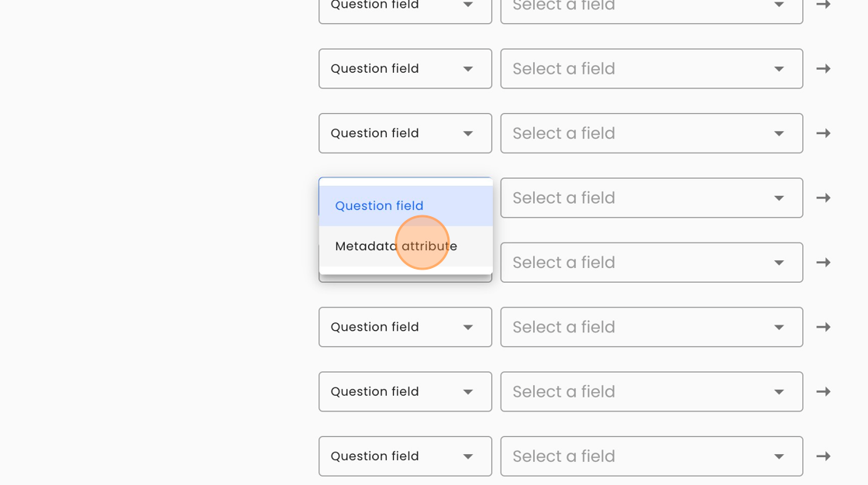Click arrow icon in first fully visible row

(x=823, y=69)
